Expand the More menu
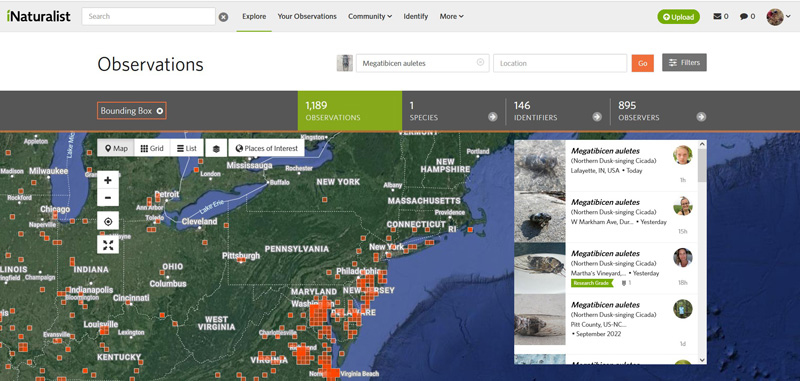 [452, 16]
